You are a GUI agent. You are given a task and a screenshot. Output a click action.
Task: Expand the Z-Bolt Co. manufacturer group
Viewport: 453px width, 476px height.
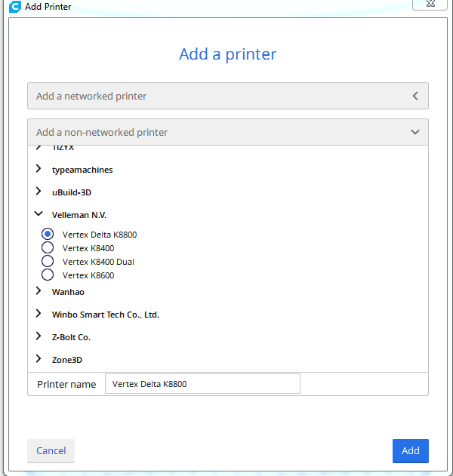coord(39,336)
